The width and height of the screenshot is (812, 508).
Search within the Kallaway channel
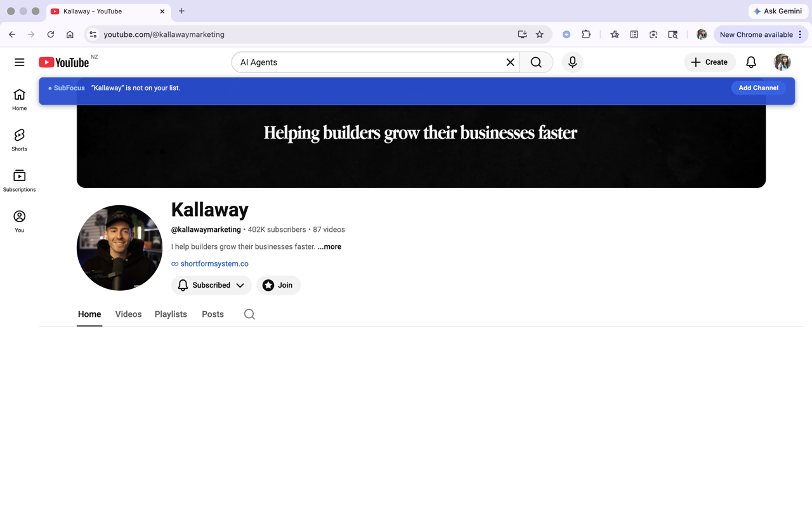249,314
